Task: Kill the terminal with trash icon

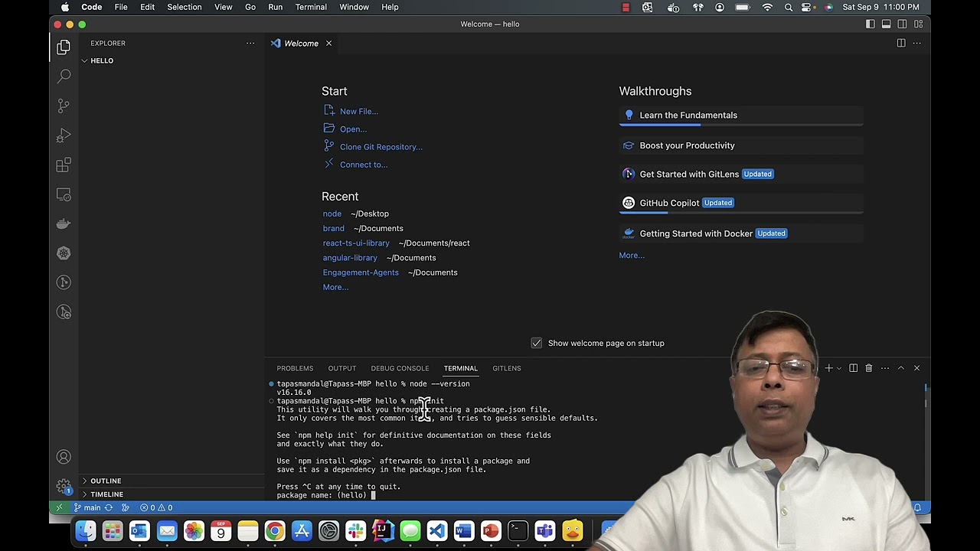Action: pyautogui.click(x=868, y=368)
